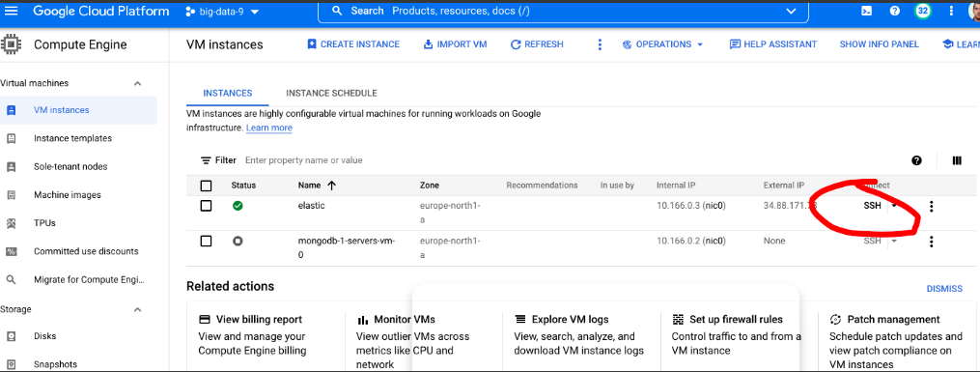Click internal IP 10.166.0.3 nic0
This screenshot has width=980, height=372.
(x=690, y=205)
